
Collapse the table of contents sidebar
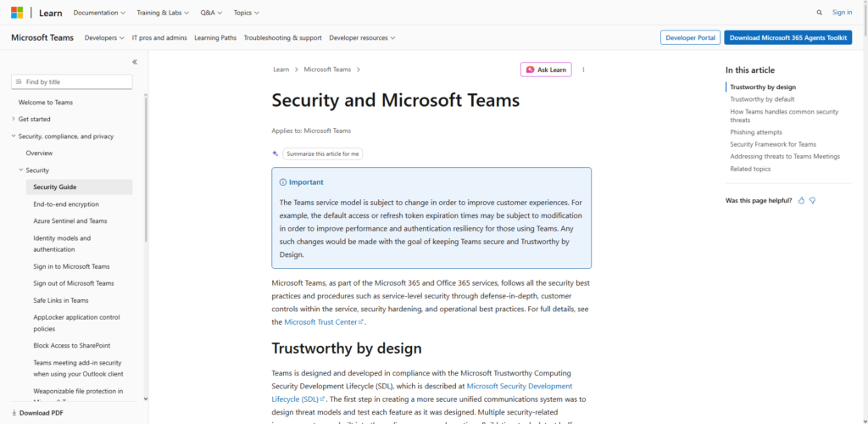coord(135,62)
